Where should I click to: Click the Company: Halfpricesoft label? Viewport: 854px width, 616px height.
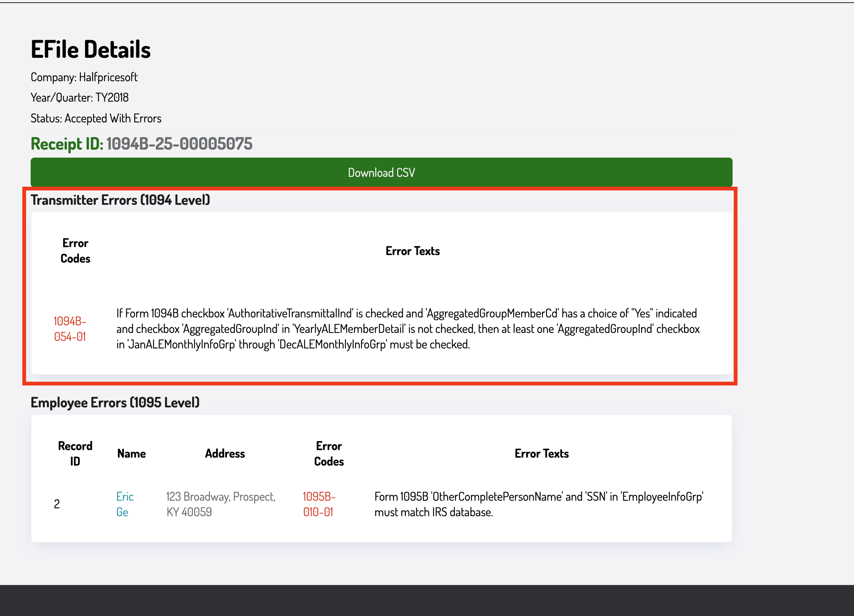coord(84,77)
